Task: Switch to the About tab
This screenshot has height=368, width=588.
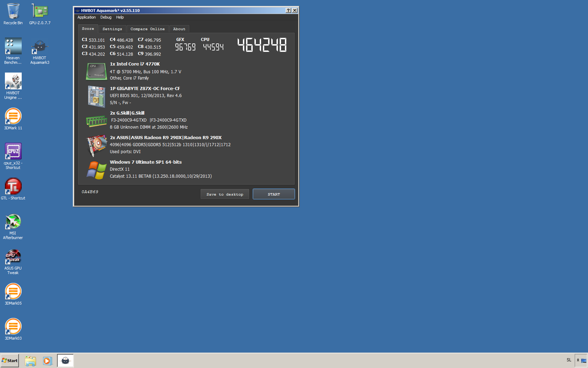Action: [179, 29]
